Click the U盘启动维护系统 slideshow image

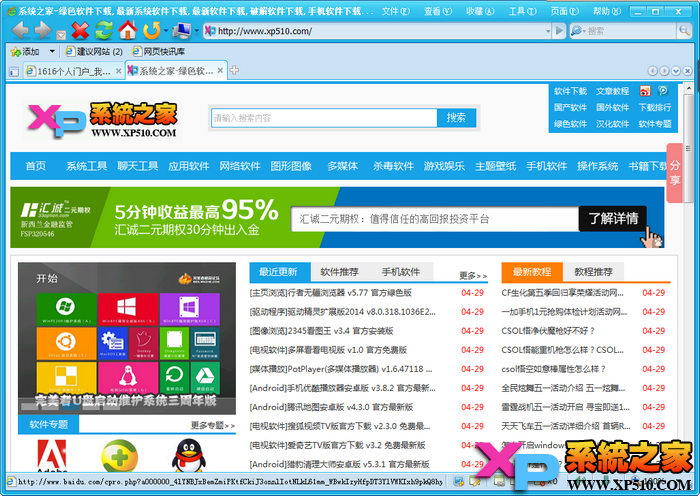point(127,338)
